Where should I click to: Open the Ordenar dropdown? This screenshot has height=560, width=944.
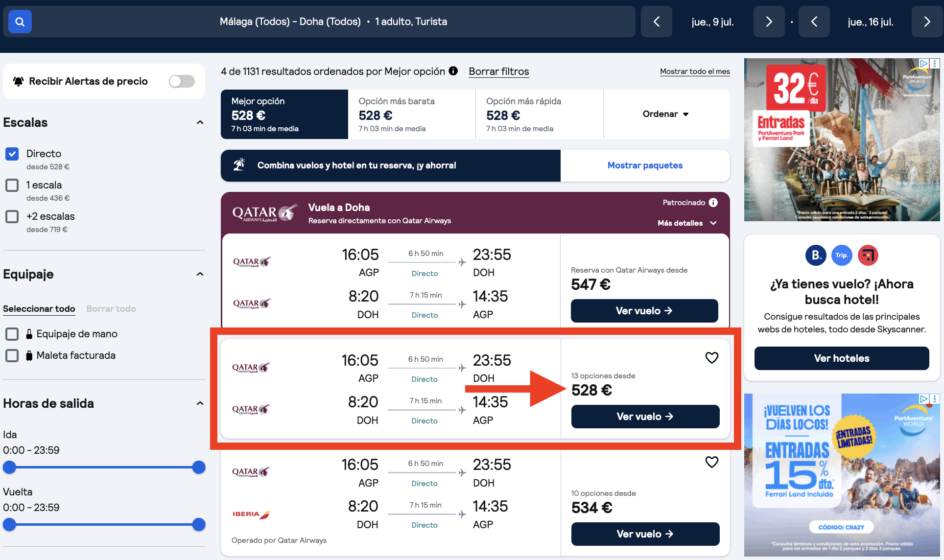(665, 114)
